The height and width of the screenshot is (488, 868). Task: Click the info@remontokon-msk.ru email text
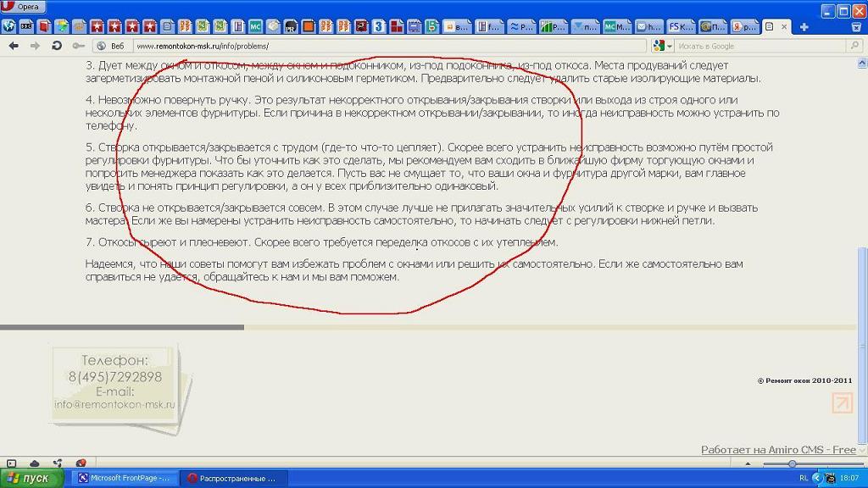(114, 404)
